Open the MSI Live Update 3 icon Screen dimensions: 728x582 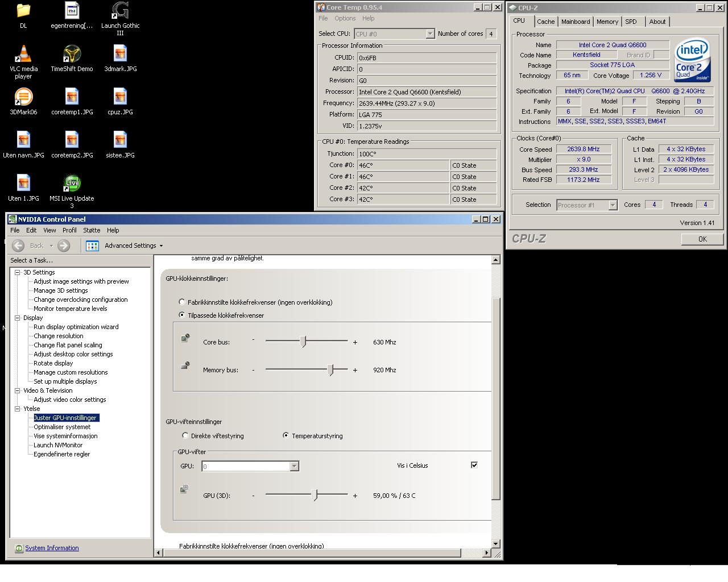click(x=72, y=184)
